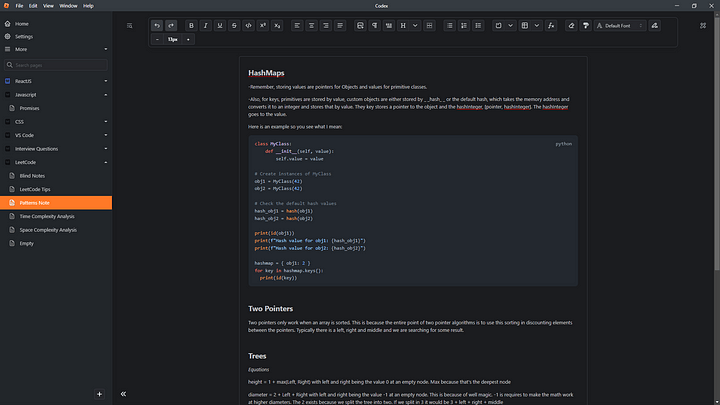This screenshot has height=405, width=720.
Task: Toggle italic formatting
Action: (205, 25)
